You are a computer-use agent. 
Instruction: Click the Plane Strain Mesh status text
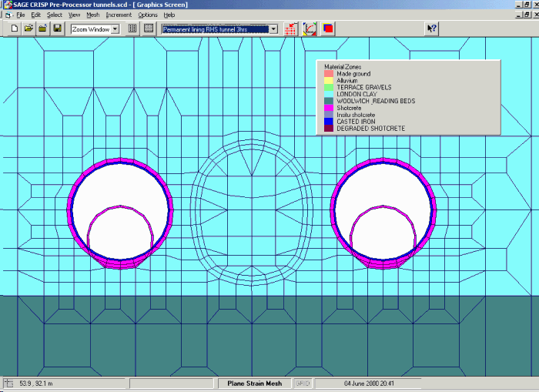click(x=255, y=384)
